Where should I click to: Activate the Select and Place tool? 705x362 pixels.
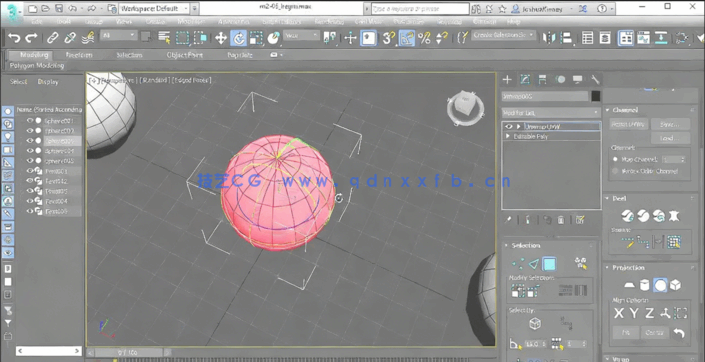pos(273,38)
